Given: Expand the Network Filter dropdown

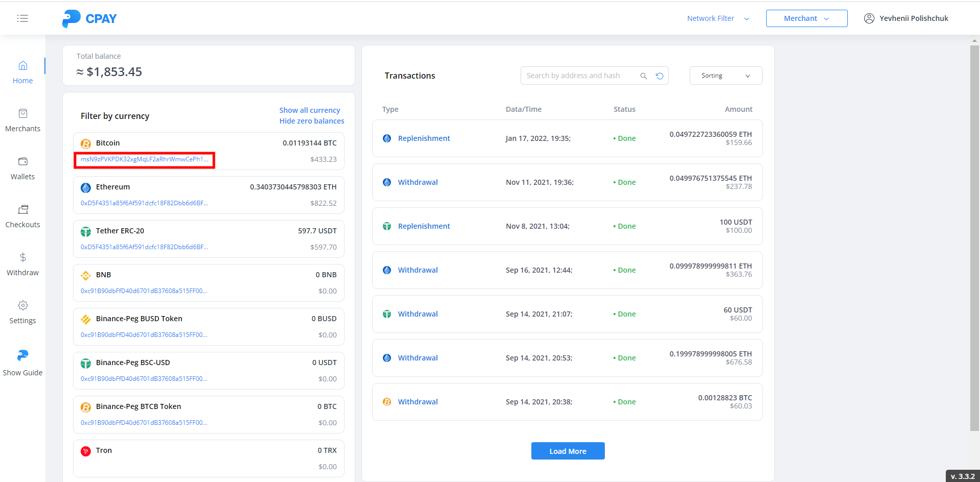Looking at the screenshot, I should point(718,18).
